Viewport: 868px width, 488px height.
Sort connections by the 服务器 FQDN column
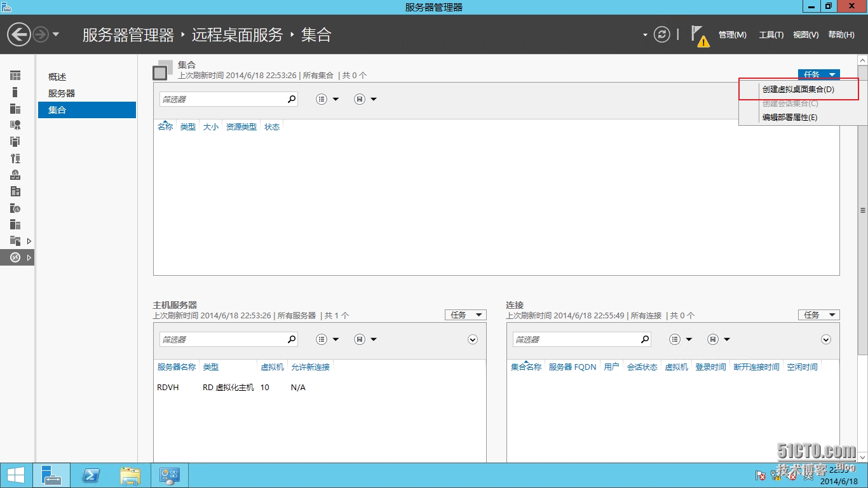click(573, 367)
